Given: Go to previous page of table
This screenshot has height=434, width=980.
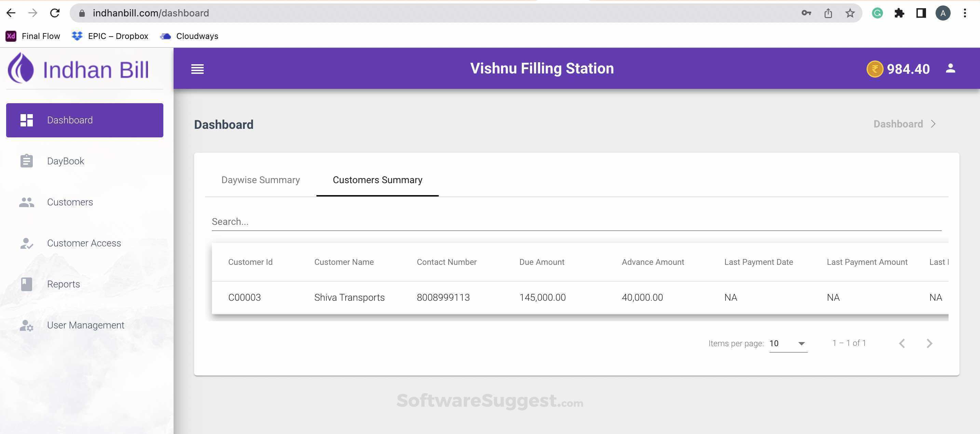Looking at the screenshot, I should (x=902, y=343).
